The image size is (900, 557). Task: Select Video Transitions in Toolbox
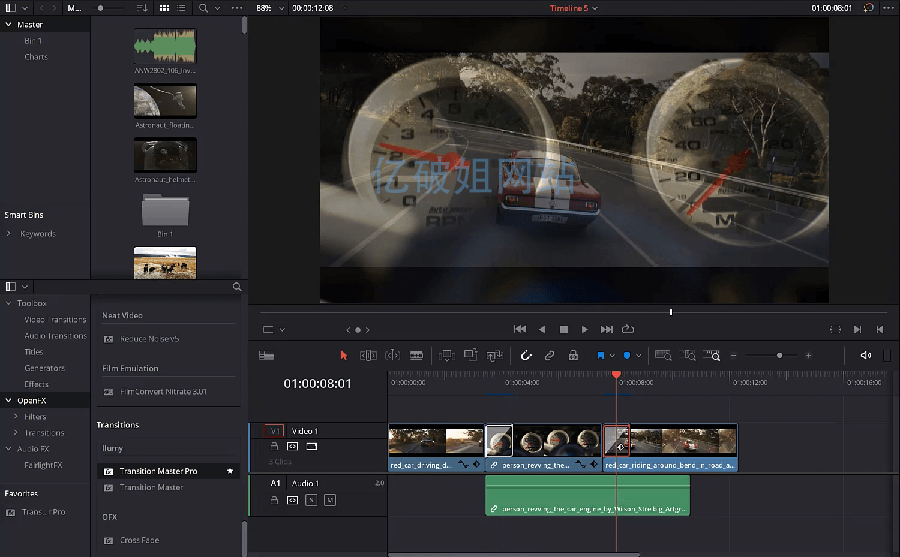tap(55, 320)
